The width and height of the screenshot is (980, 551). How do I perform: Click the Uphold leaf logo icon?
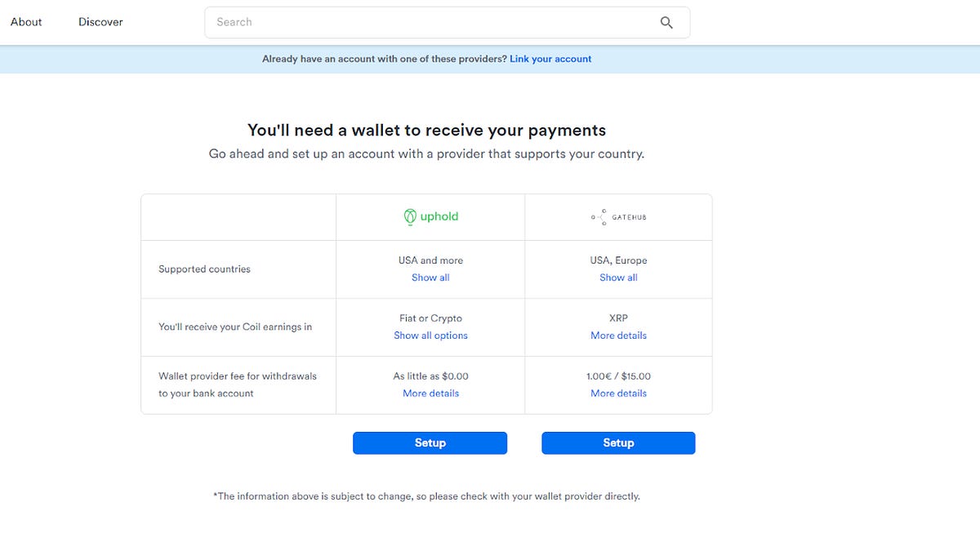[x=411, y=216]
